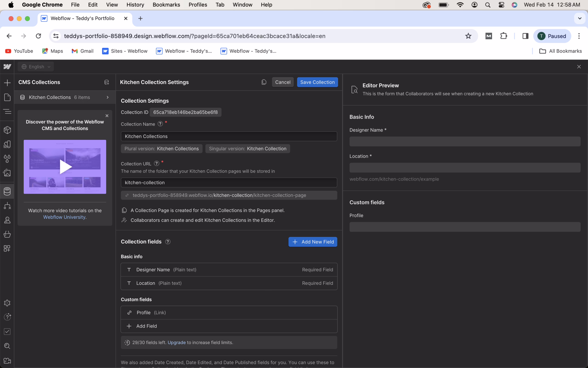Expand Kitchen Collections row chevron
The image size is (588, 368).
pos(108,97)
